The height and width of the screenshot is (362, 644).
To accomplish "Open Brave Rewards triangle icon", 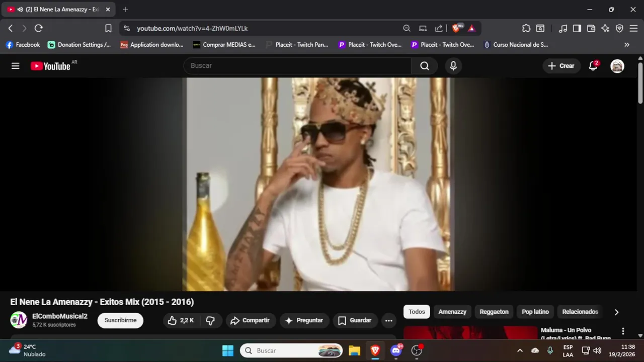I will (471, 28).
